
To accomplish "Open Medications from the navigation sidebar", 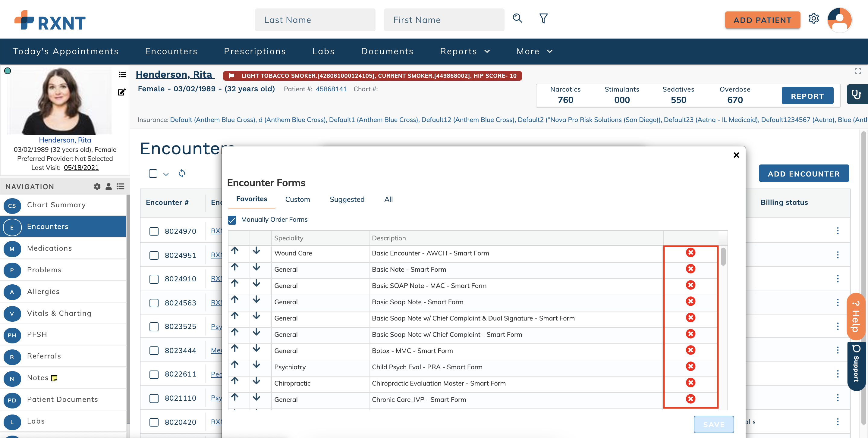I will (x=49, y=248).
